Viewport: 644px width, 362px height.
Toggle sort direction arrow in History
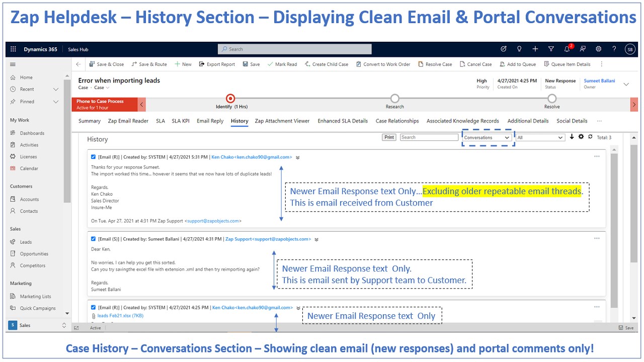click(572, 137)
